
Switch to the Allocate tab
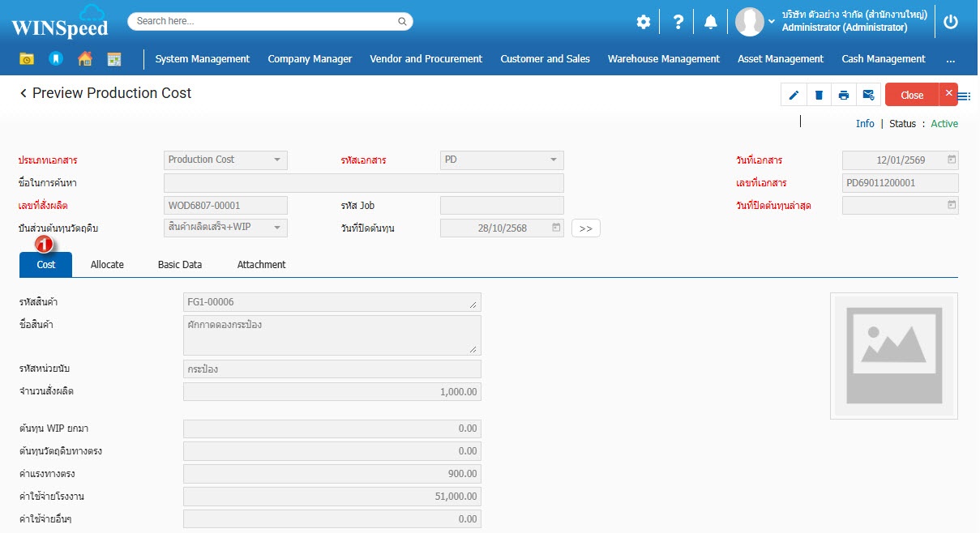pos(107,265)
